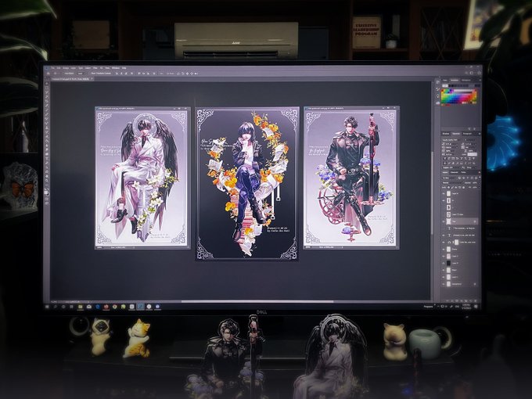Open the Layer menu

(x=74, y=68)
